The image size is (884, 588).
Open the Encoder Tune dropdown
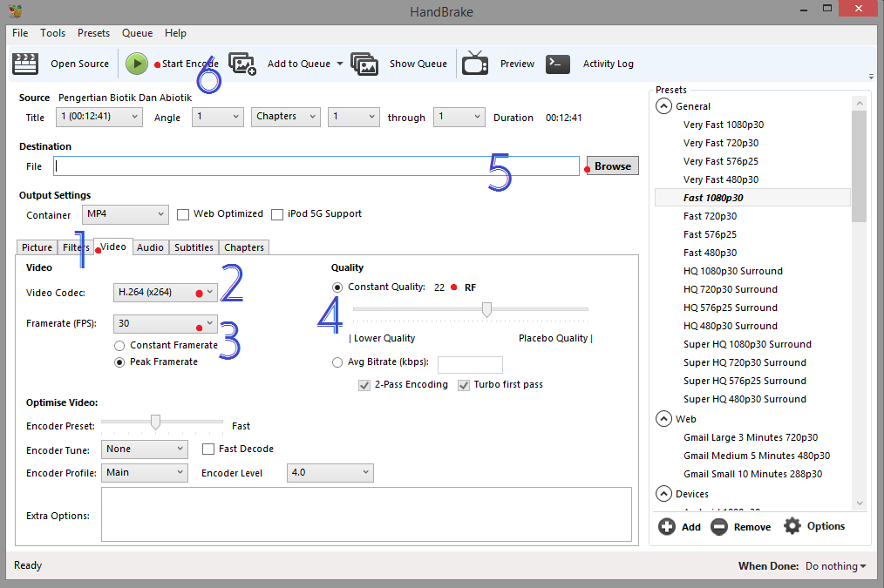click(x=145, y=449)
